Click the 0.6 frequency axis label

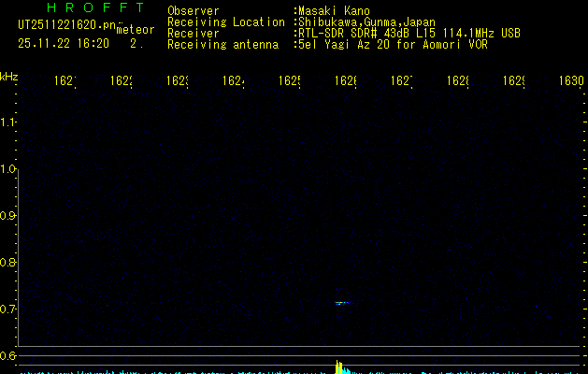(7, 355)
